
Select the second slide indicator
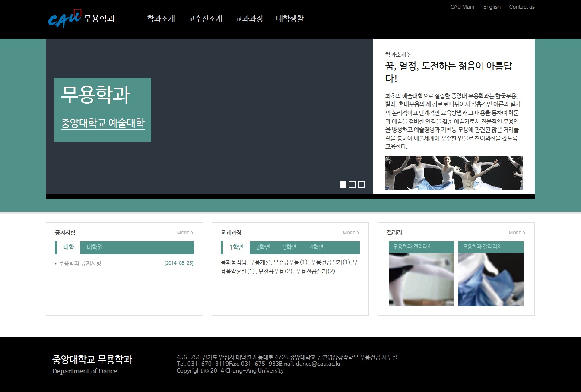click(x=352, y=184)
